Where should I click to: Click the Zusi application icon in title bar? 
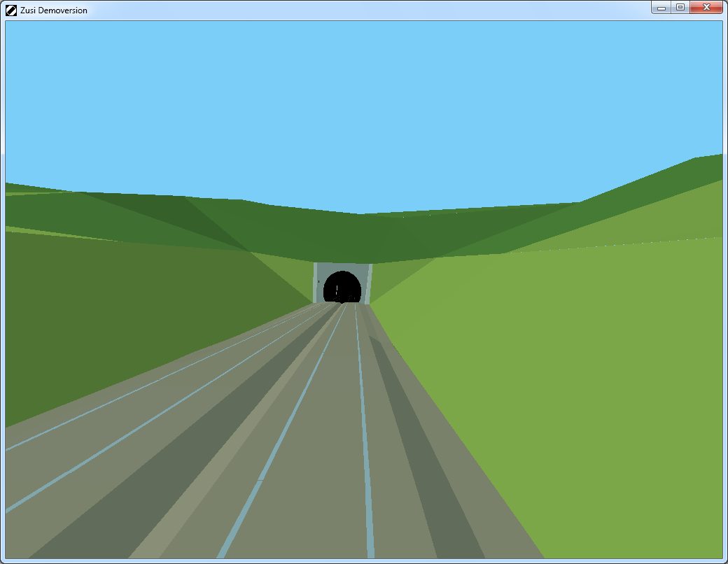click(11, 10)
